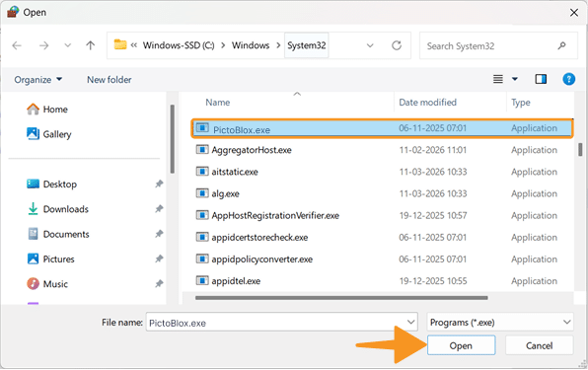Toggle the preview pane icon
Screen dimensions: 588x370
541,79
